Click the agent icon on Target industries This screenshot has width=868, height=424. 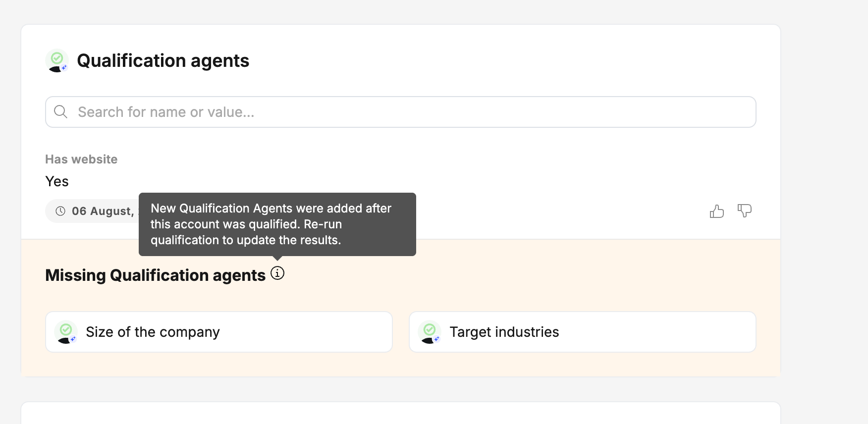tap(430, 332)
